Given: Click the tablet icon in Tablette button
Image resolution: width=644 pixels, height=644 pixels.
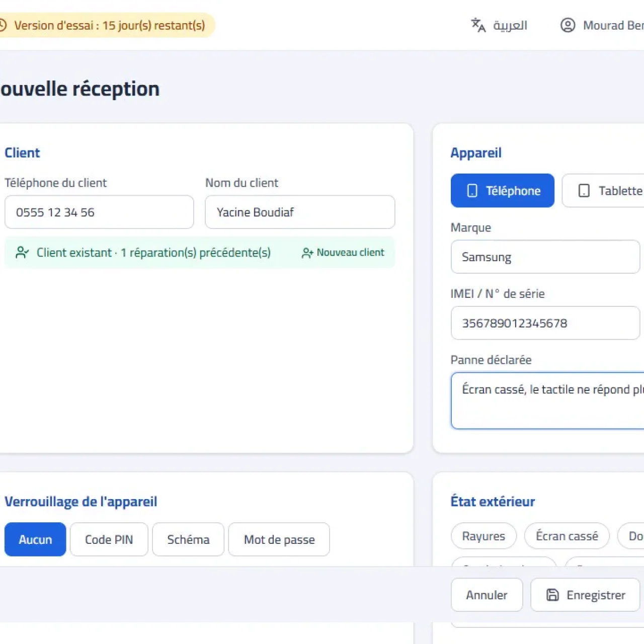Looking at the screenshot, I should coord(584,191).
